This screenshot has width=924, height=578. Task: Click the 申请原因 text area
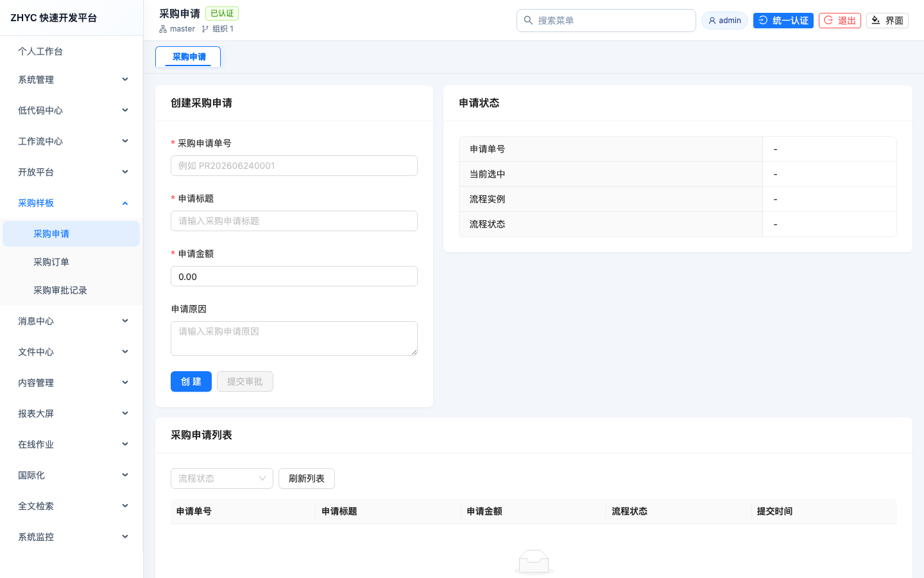point(294,338)
